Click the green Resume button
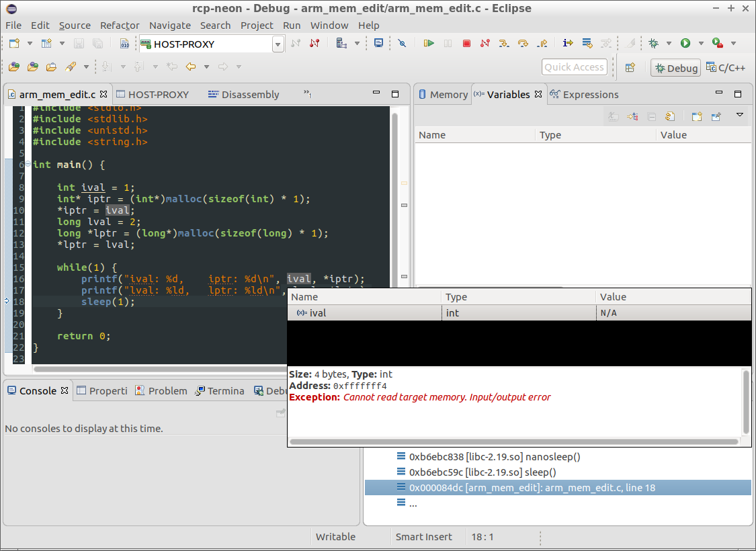756x551 pixels. [x=429, y=44]
